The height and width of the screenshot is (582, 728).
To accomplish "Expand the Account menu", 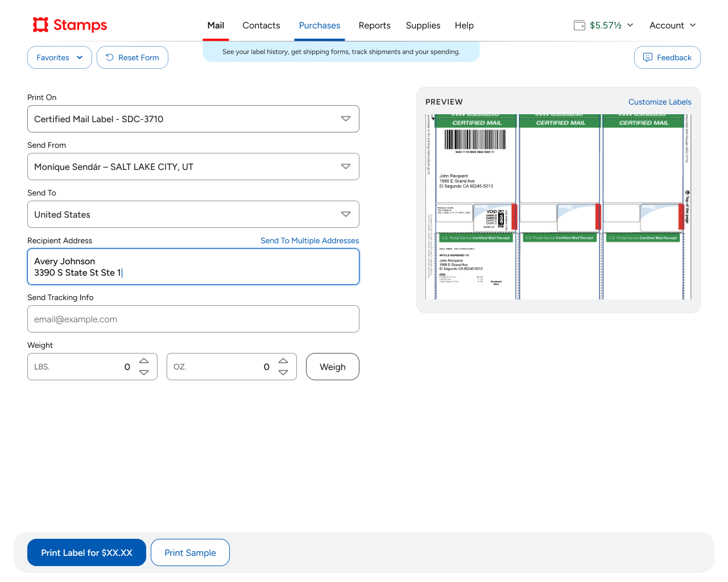I will tap(672, 25).
